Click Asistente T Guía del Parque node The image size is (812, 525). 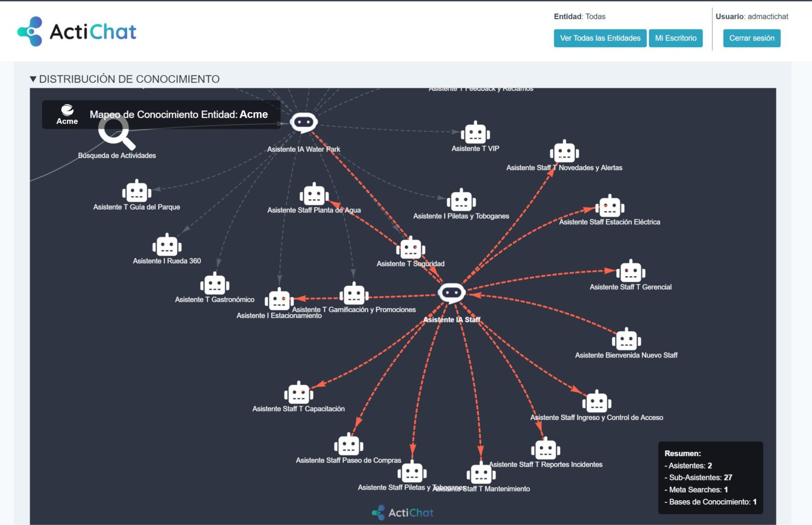(136, 192)
